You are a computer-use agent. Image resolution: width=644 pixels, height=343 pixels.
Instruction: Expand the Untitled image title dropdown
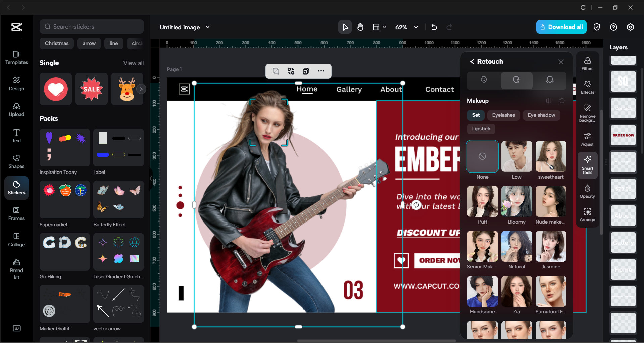point(208,27)
